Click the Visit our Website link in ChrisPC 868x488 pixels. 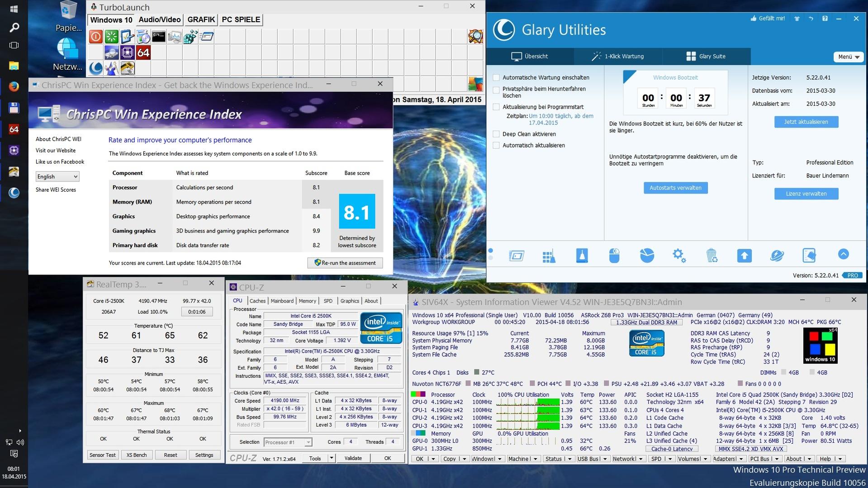(56, 151)
